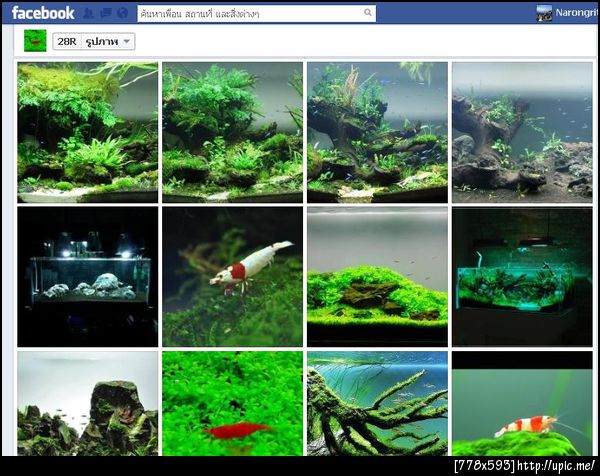This screenshot has height=476, width=600.
Task: Open sparse driftwood and rocks tank photo
Action: coord(522,132)
